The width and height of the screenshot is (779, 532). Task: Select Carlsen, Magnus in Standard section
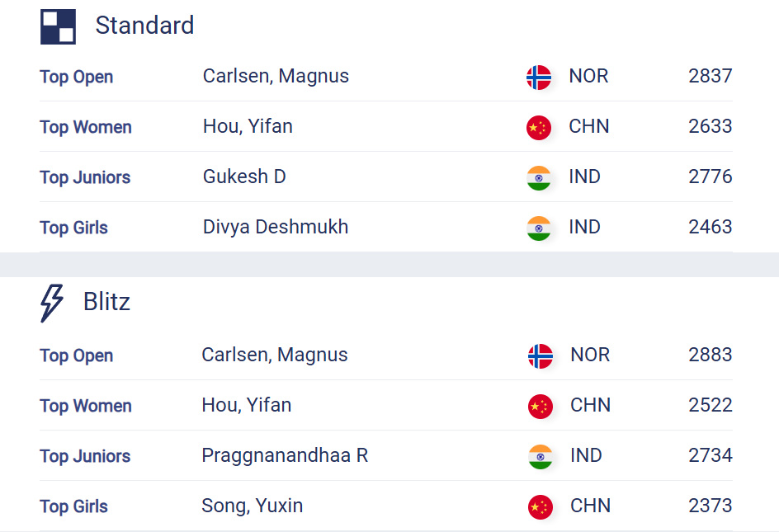pyautogui.click(x=276, y=76)
